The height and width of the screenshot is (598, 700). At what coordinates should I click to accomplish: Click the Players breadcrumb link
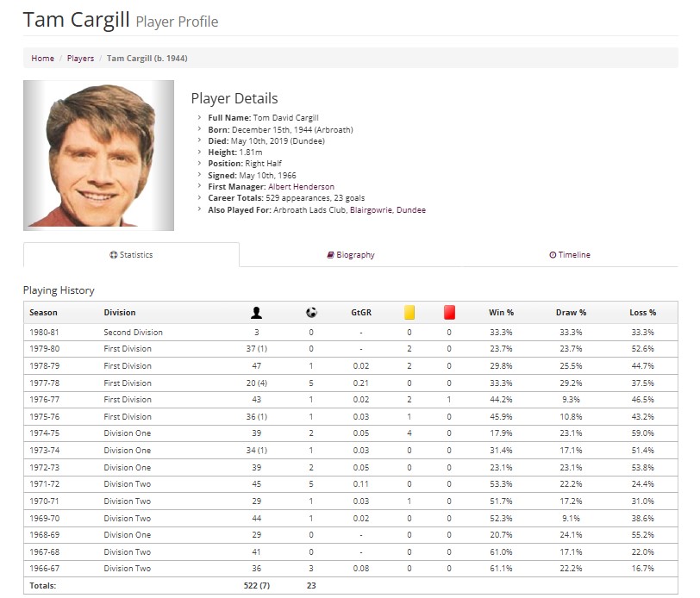pyautogui.click(x=80, y=59)
